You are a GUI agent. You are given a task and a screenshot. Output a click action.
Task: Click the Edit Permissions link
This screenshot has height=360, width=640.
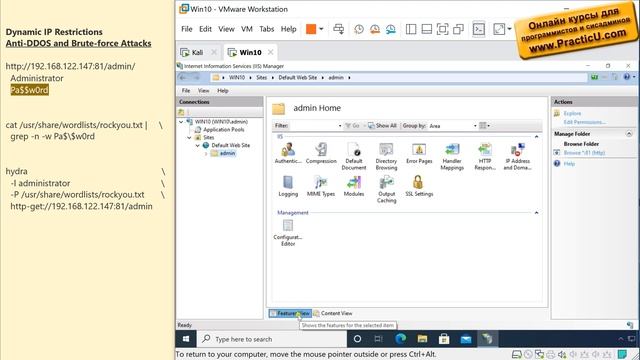pos(584,122)
